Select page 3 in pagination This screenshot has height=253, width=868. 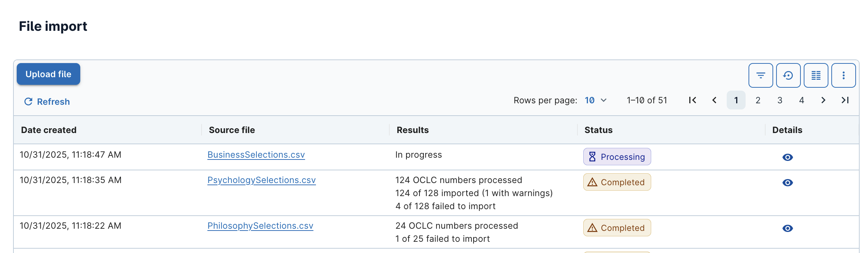(x=780, y=100)
